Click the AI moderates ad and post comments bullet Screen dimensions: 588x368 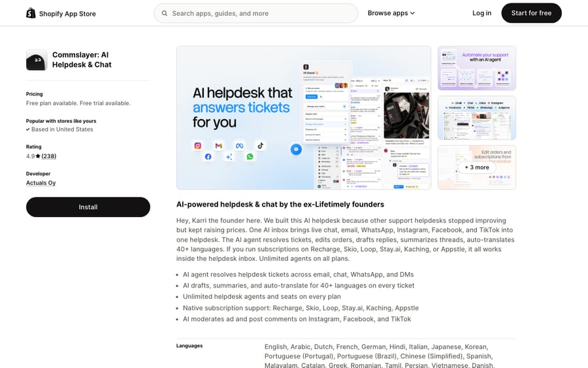[x=297, y=319]
